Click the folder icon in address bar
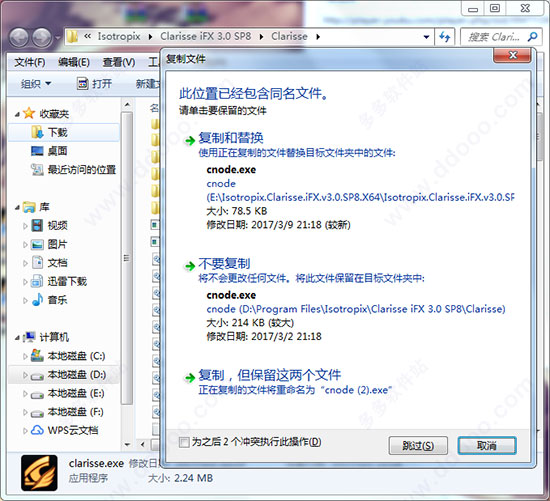This screenshot has width=550, height=501. [x=72, y=36]
